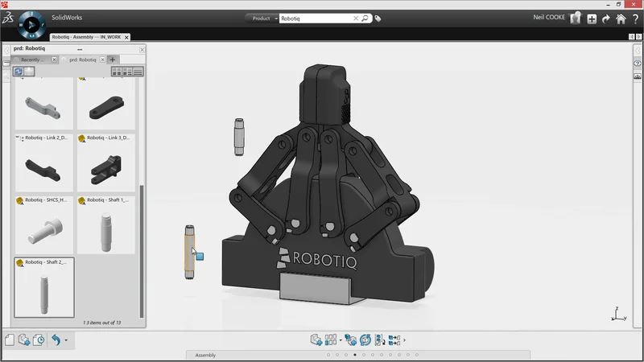Close the Robotiq Assembly document tab
Viewport: 644px width, 362px height.
[x=126, y=37]
